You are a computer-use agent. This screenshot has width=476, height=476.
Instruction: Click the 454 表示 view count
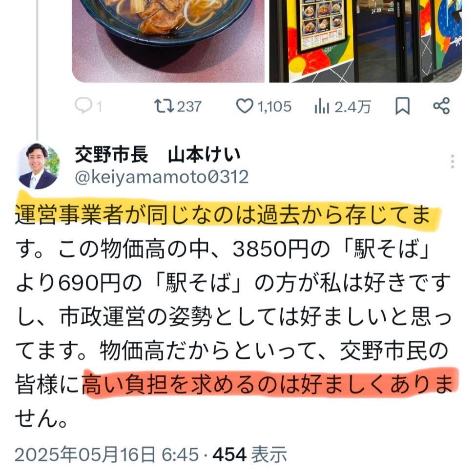(x=249, y=455)
